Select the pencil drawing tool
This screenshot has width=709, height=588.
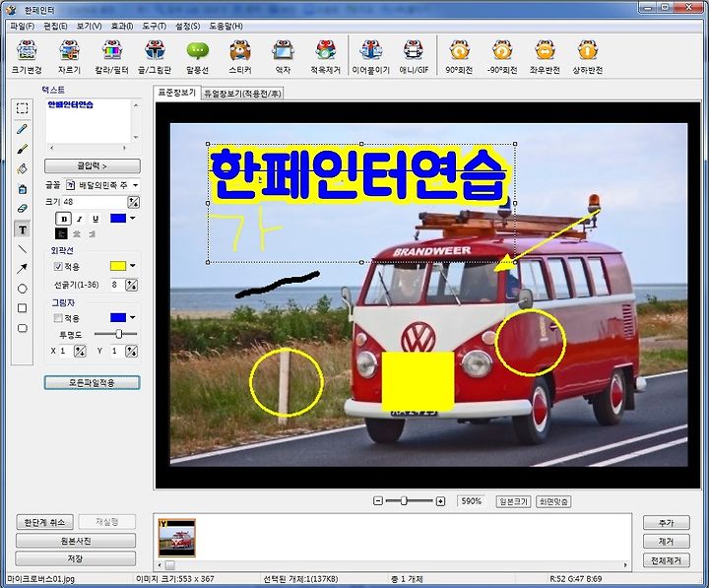coord(22,129)
